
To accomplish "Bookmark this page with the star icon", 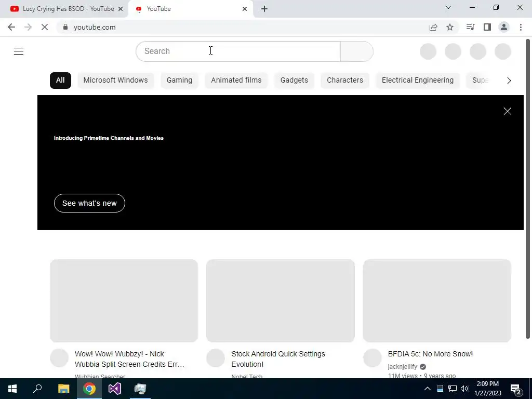I will (x=450, y=27).
